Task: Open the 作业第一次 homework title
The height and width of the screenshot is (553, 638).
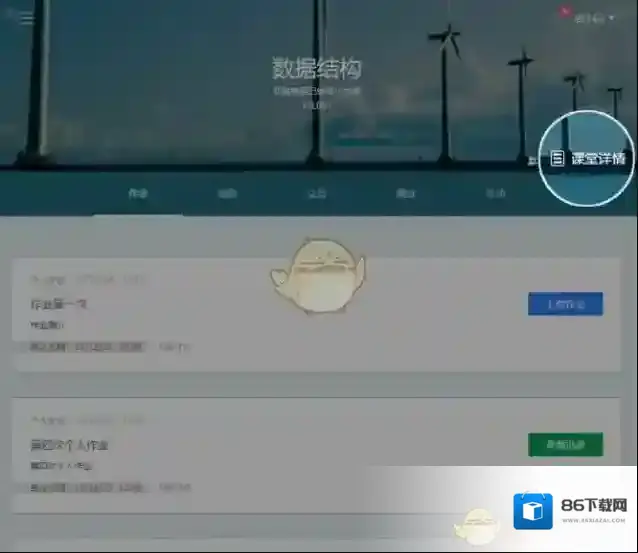Action: (59, 304)
